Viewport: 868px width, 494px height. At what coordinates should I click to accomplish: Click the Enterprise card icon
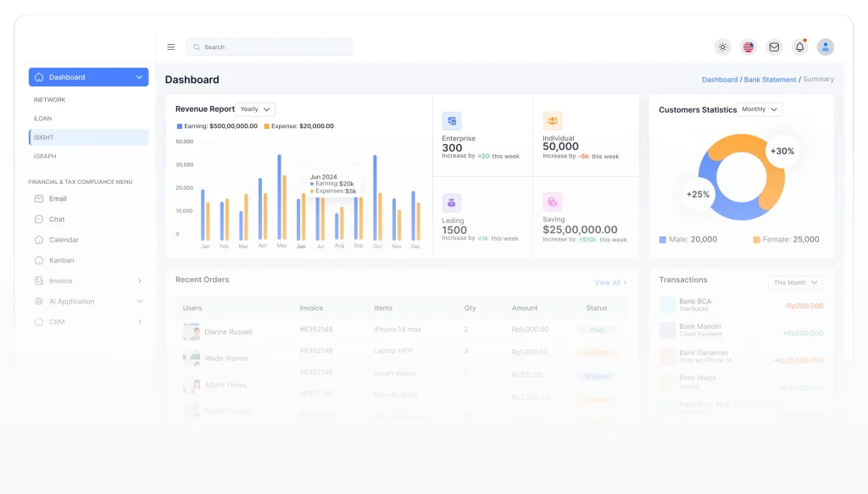click(452, 120)
